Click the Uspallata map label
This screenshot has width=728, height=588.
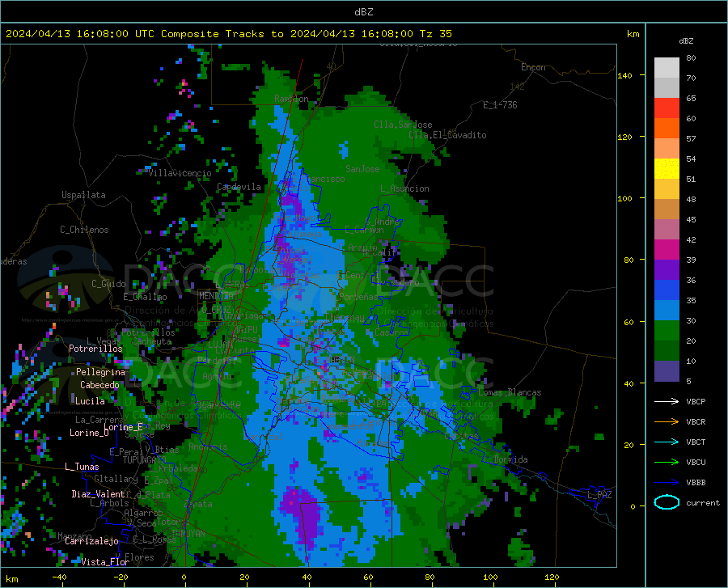click(83, 195)
